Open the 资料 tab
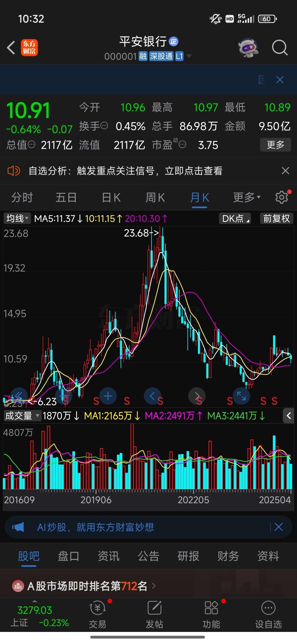 268,556
